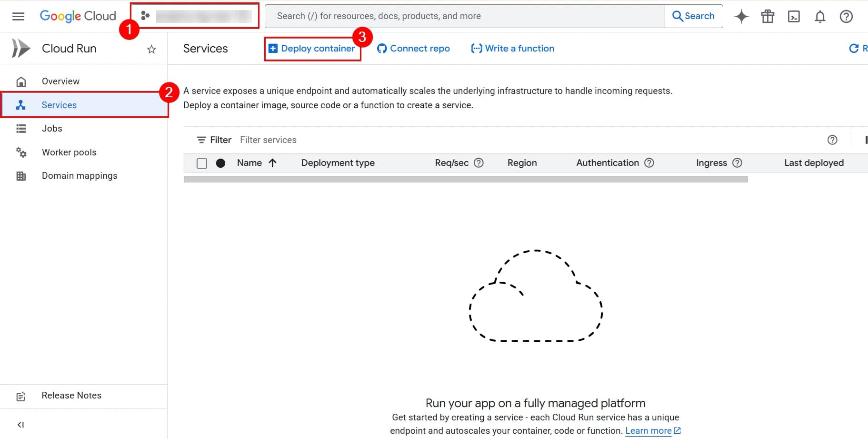This screenshot has width=868, height=439.
Task: Pin Cloud Run with the star icon
Action: 151,49
